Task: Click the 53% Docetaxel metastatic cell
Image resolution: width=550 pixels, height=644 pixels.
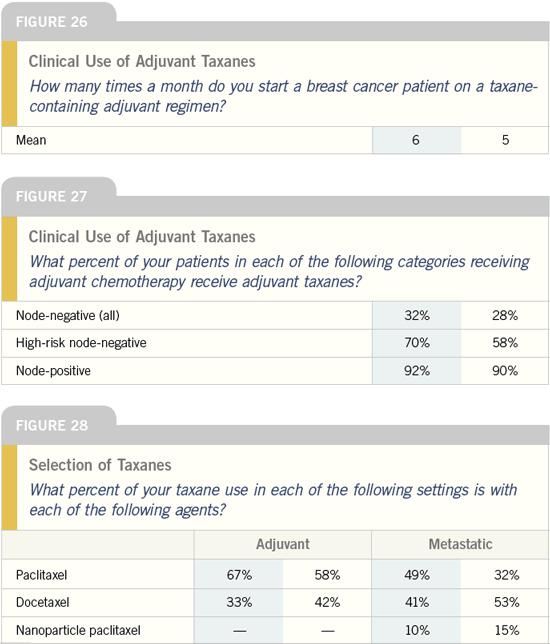Action: (x=506, y=602)
